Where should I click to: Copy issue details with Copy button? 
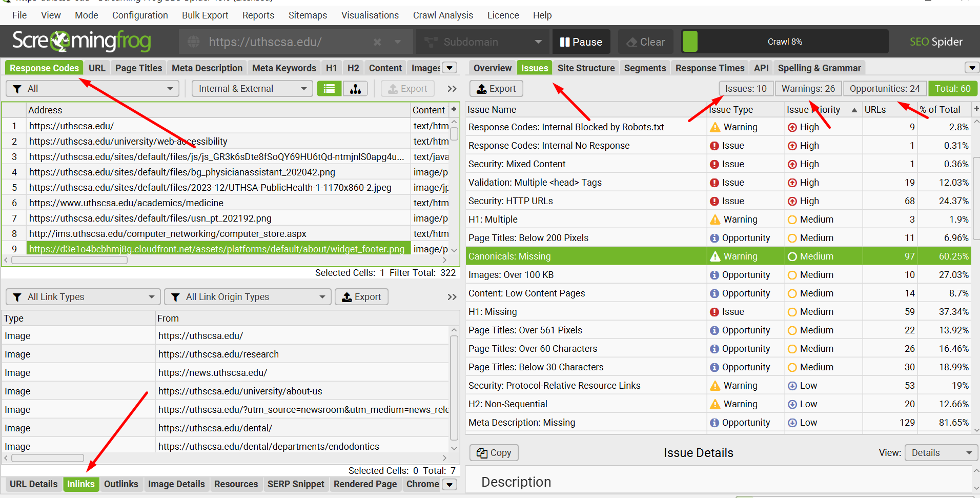click(x=494, y=453)
